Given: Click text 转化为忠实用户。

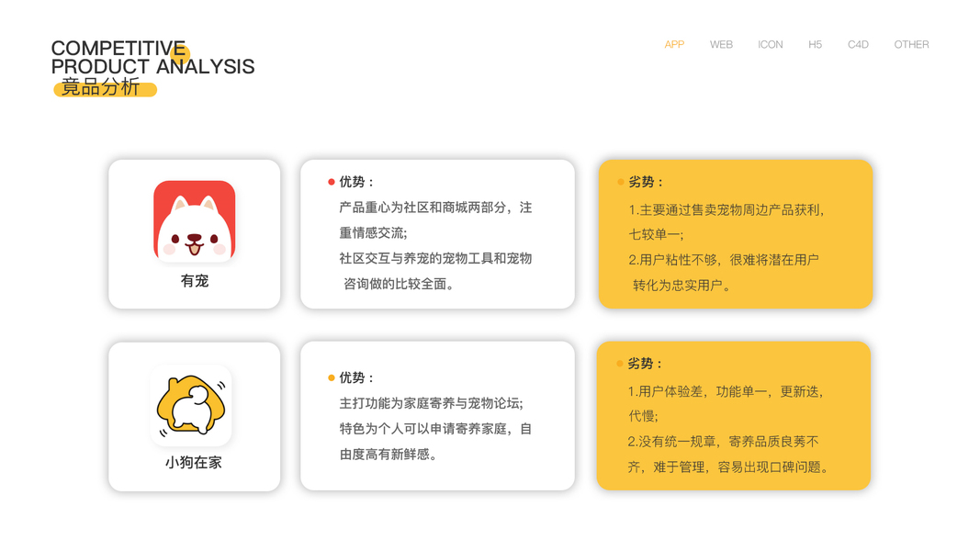Looking at the screenshot, I should click(x=681, y=286).
